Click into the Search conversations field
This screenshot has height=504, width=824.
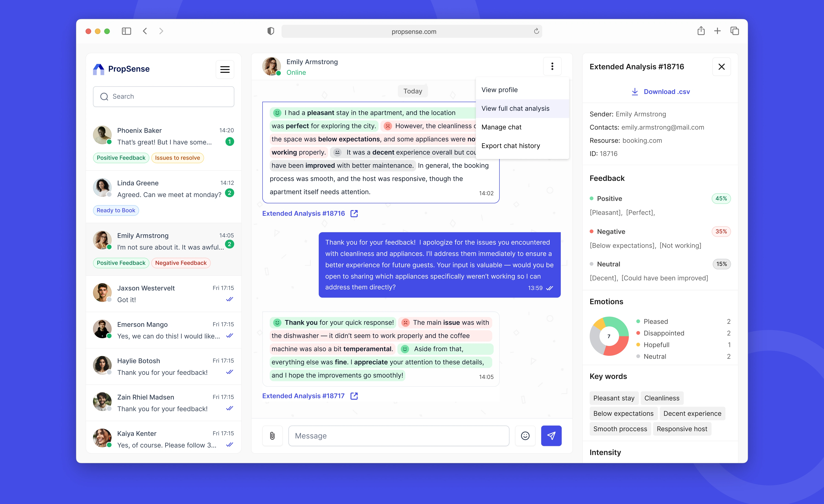164,97
